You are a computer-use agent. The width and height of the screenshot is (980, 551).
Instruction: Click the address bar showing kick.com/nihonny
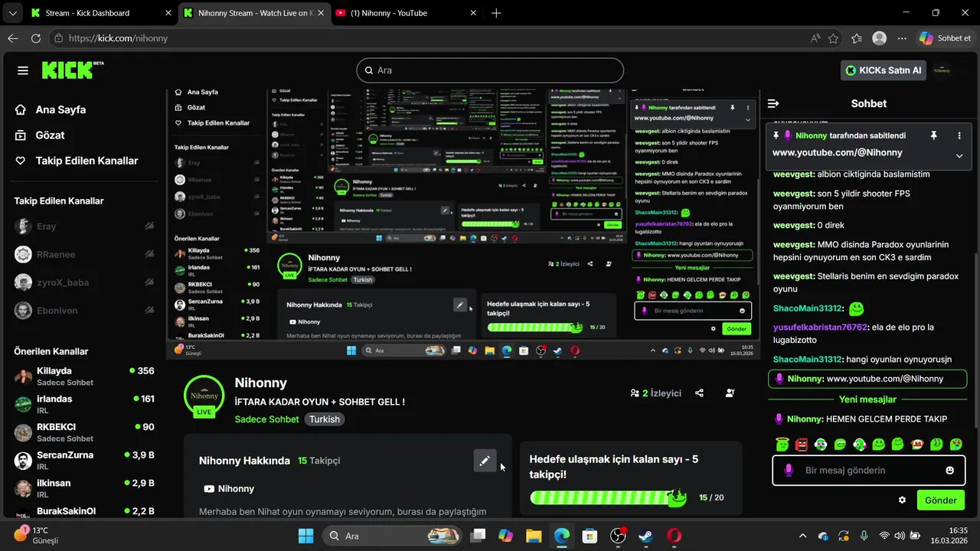(429, 38)
